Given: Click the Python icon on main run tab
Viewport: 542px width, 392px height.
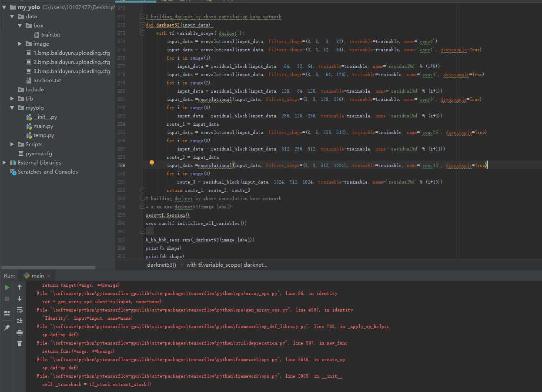Looking at the screenshot, I should pyautogui.click(x=27, y=275).
